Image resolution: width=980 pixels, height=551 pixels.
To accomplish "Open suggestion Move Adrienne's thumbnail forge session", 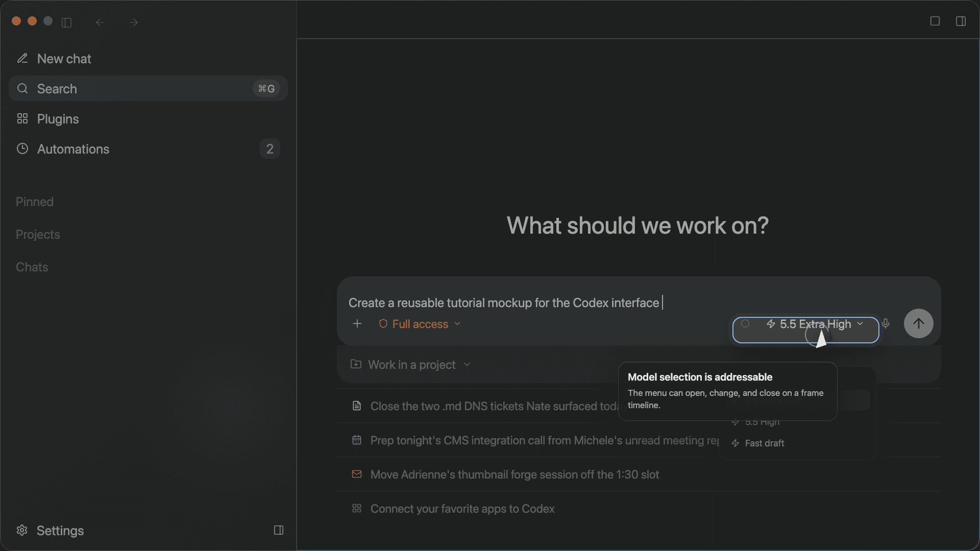I will [514, 474].
